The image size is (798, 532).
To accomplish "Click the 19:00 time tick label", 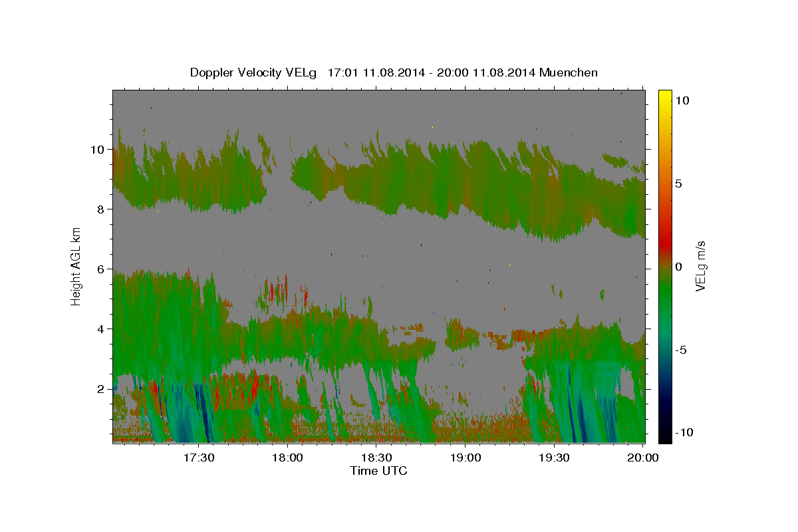I will coord(465,458).
